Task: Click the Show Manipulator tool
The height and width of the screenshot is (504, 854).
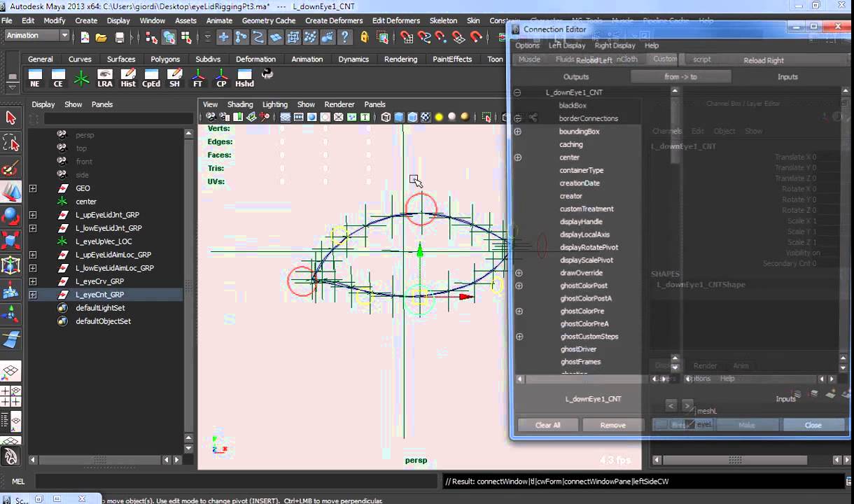Action: [x=10, y=314]
